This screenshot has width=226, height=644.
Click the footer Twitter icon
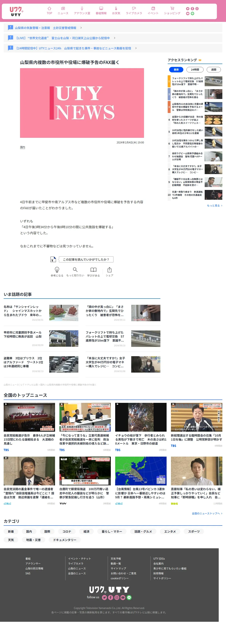pos(104,598)
